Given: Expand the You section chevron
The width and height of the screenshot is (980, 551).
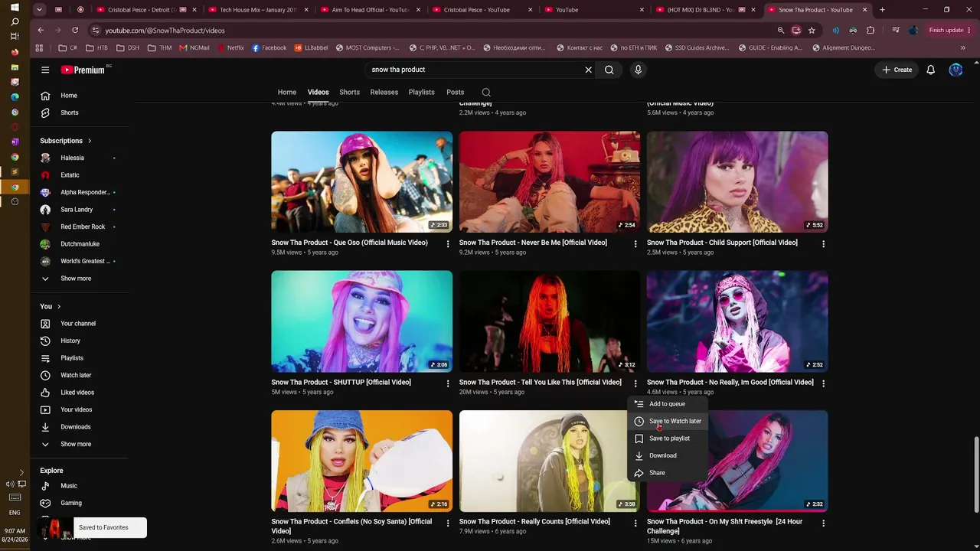Looking at the screenshot, I should (58, 307).
